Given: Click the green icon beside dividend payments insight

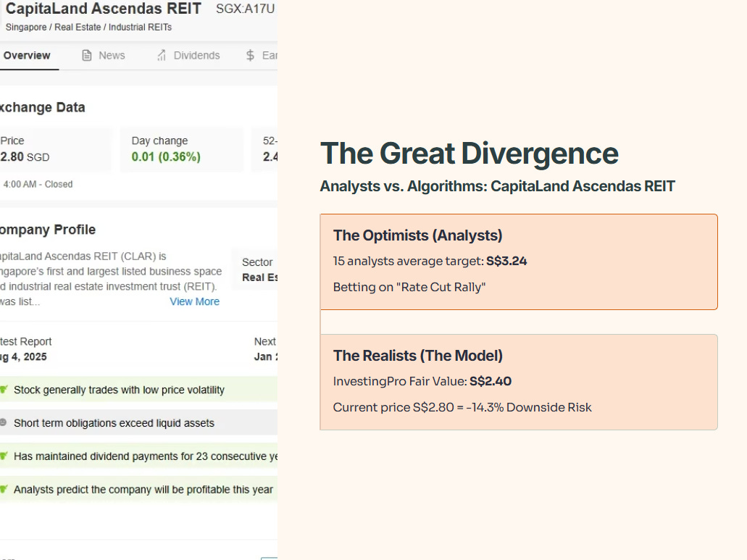Looking at the screenshot, I should point(4,456).
